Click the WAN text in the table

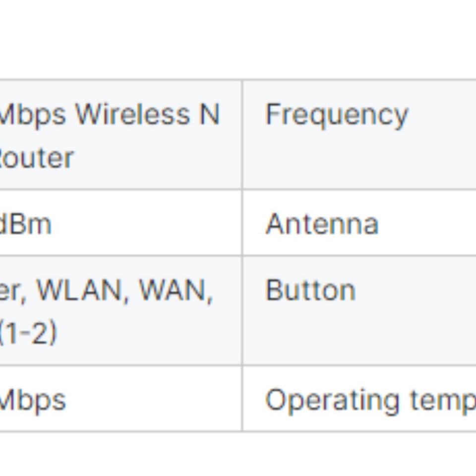click(x=174, y=291)
